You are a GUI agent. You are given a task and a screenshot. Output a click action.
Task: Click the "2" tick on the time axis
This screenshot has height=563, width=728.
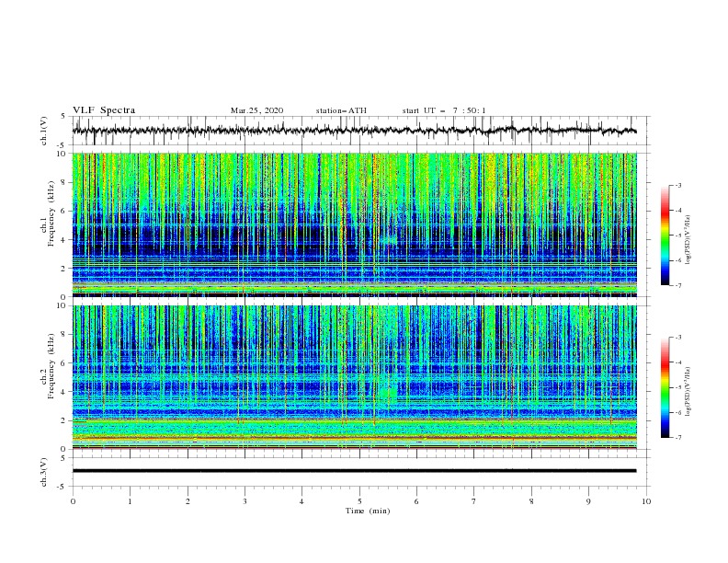coord(188,501)
